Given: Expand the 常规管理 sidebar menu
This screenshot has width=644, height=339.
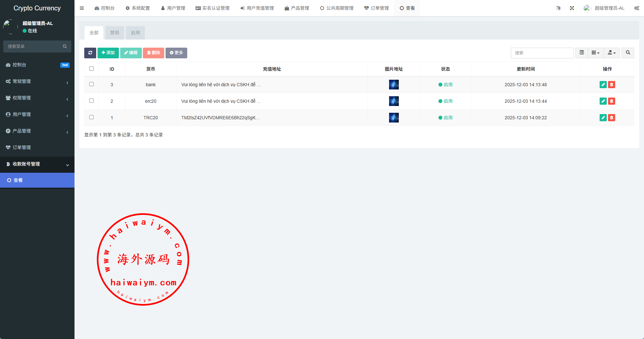Looking at the screenshot, I should tap(37, 81).
